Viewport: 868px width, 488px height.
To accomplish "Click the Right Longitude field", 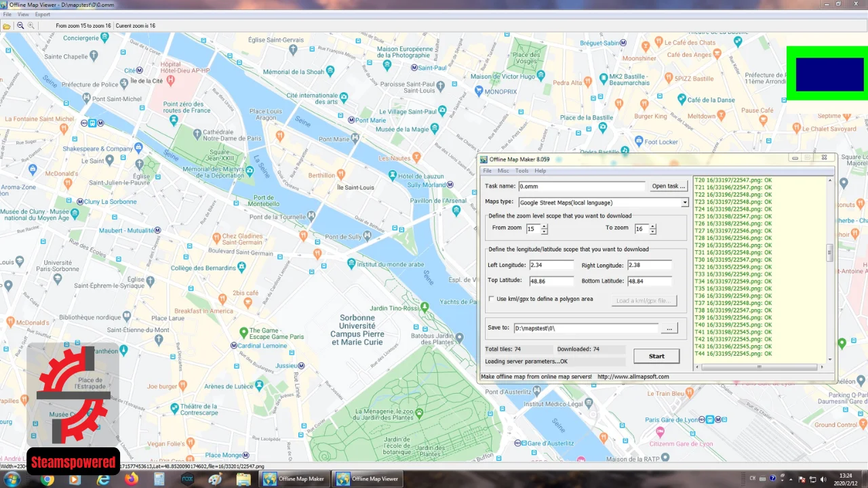I will click(650, 265).
